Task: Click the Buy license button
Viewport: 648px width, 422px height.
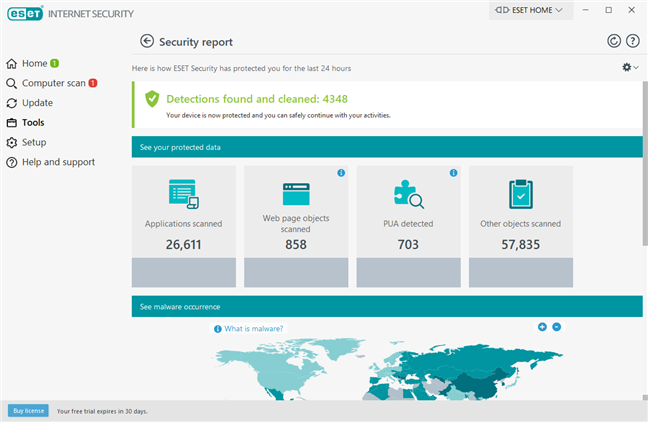Action: click(28, 411)
